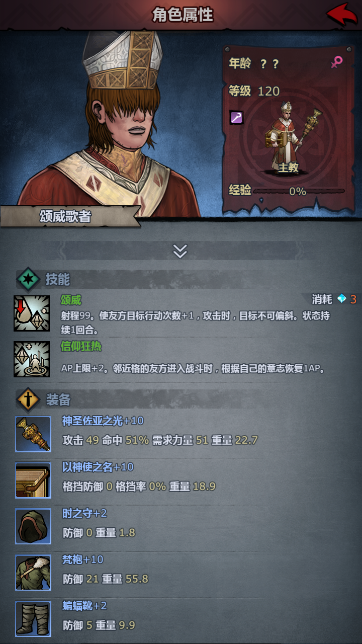The width and height of the screenshot is (362, 644).
Task: Open the 神圣佐亚之光 scepter weapon icon
Action: click(33, 434)
